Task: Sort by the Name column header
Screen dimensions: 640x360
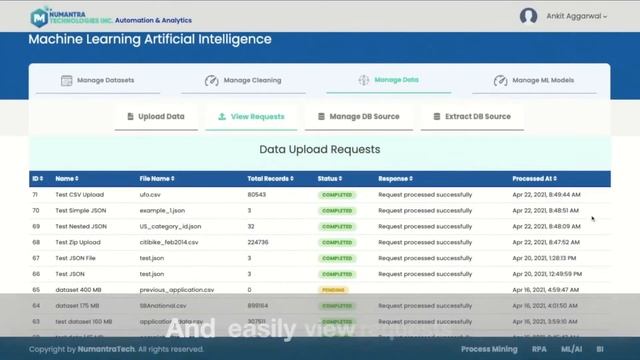Action: [67, 179]
